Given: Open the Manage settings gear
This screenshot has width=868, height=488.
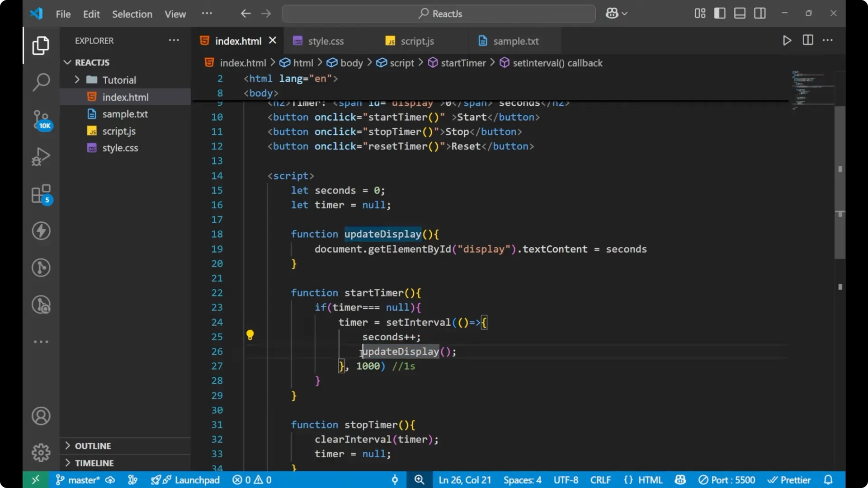Looking at the screenshot, I should [x=41, y=452].
